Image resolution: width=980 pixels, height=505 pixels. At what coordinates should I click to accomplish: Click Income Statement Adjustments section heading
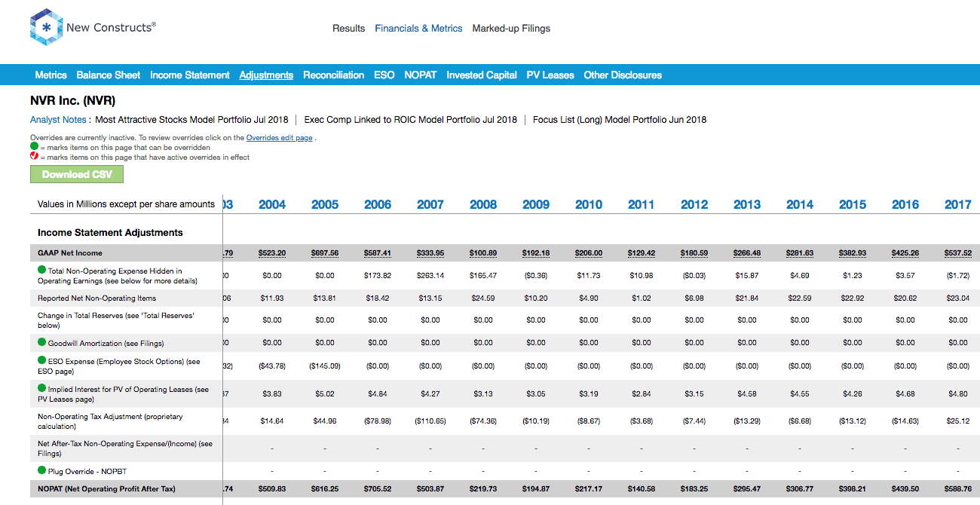(110, 233)
